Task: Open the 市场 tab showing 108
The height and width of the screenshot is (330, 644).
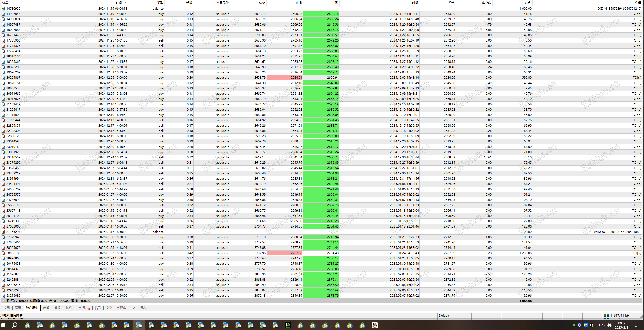Action: (x=84, y=308)
